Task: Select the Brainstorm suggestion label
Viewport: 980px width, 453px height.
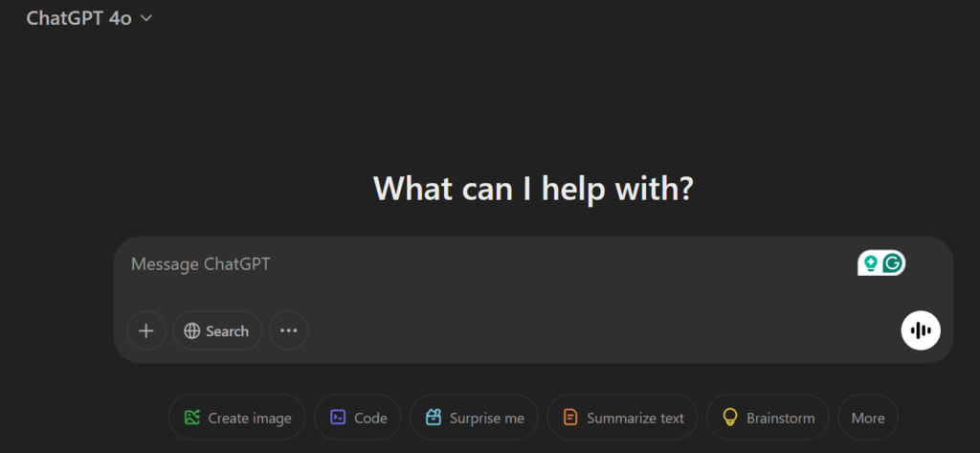Action: [x=781, y=418]
